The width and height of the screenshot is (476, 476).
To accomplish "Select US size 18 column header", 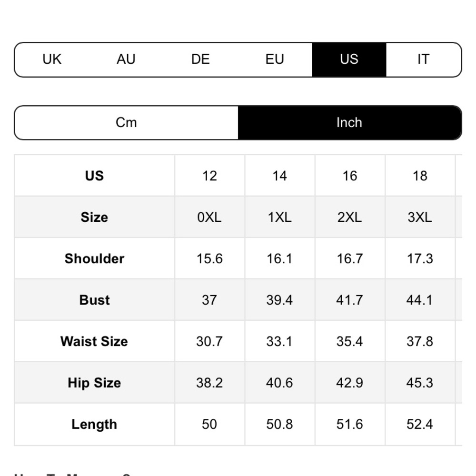I will tap(420, 176).
